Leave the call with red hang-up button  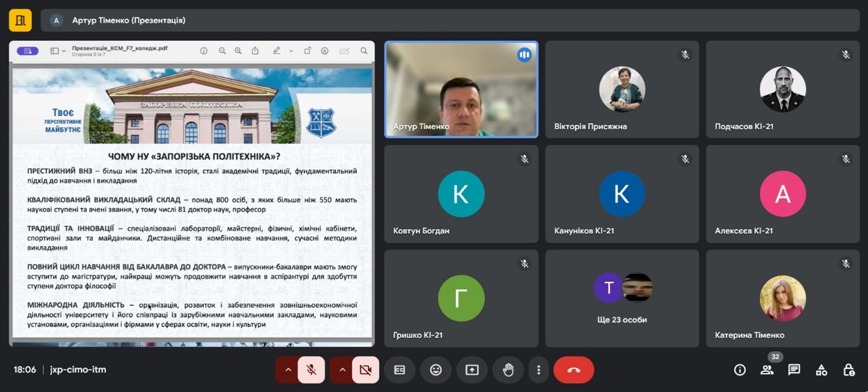click(x=573, y=370)
